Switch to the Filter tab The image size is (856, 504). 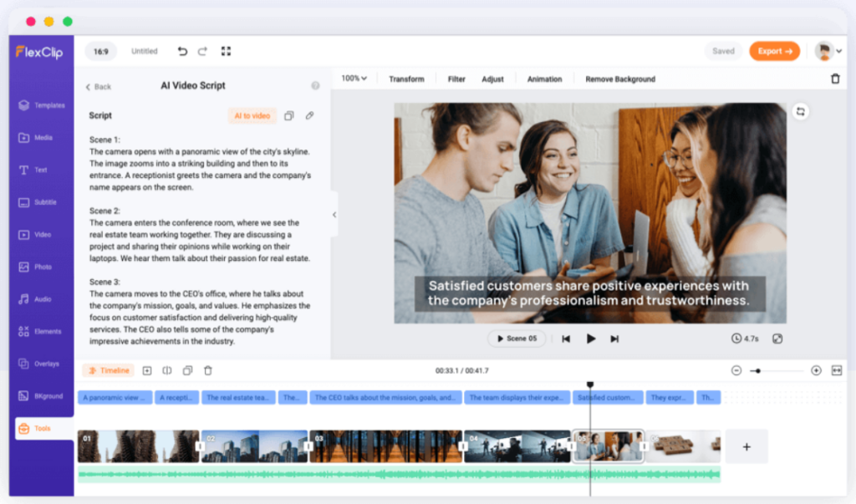pyautogui.click(x=456, y=78)
